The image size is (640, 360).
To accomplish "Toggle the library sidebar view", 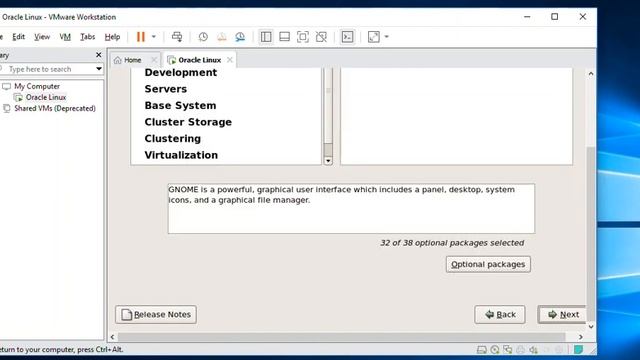I will [x=266, y=37].
